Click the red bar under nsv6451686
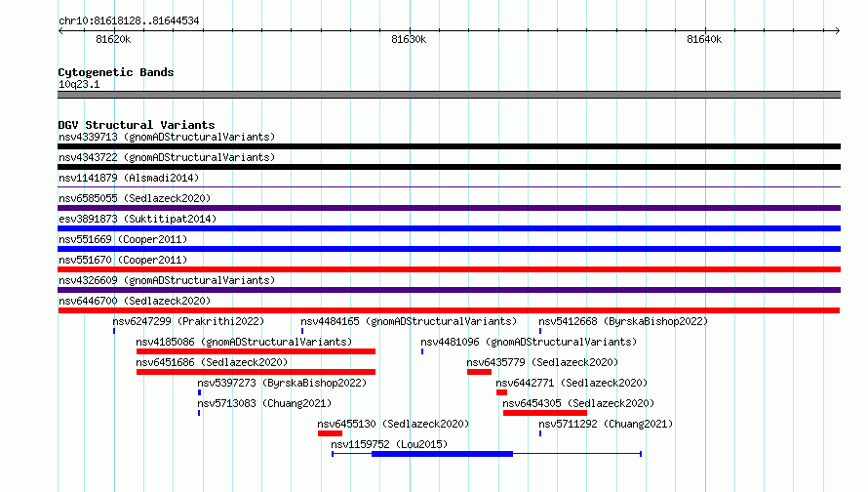The height and width of the screenshot is (492, 868). pyautogui.click(x=256, y=372)
